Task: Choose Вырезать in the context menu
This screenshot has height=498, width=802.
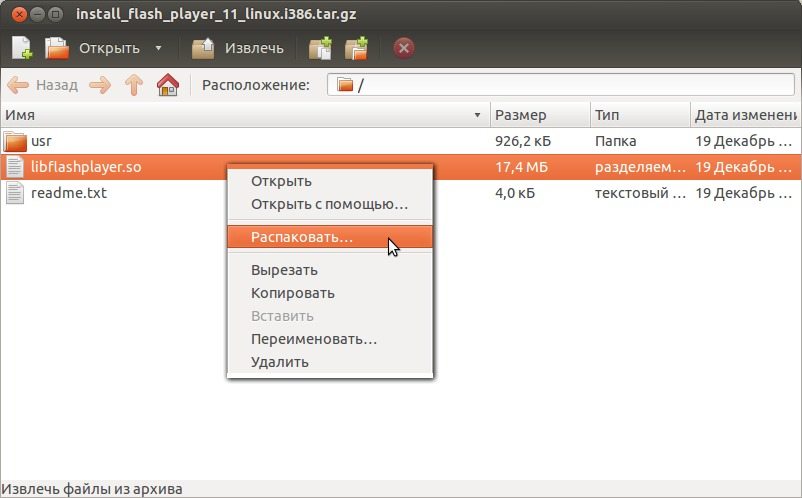Action: 330,270
